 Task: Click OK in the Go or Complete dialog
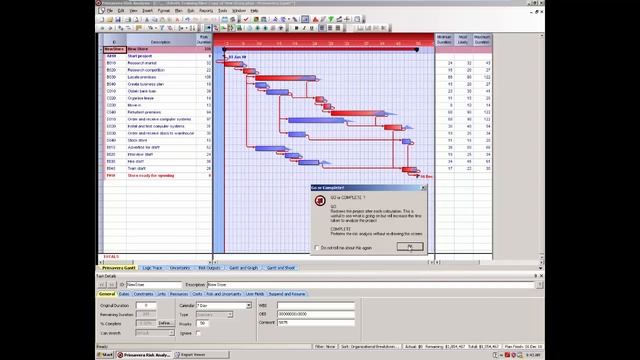410,247
